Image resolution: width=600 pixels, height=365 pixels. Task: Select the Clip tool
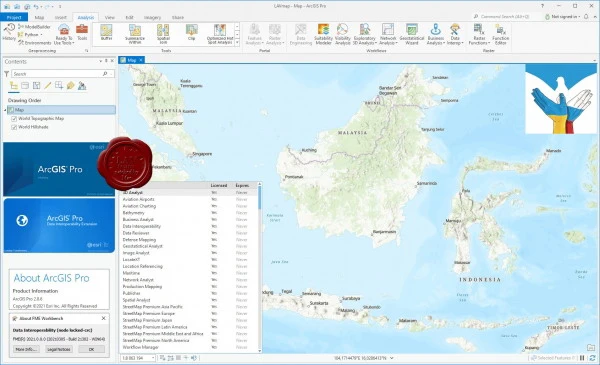coord(191,33)
